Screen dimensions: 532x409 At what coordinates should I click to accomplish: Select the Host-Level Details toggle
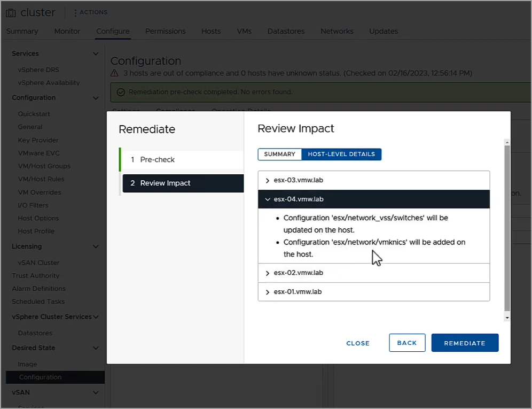pos(341,154)
